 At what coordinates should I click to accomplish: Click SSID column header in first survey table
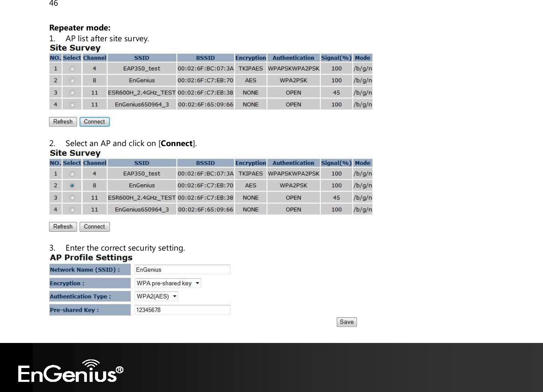click(142, 58)
